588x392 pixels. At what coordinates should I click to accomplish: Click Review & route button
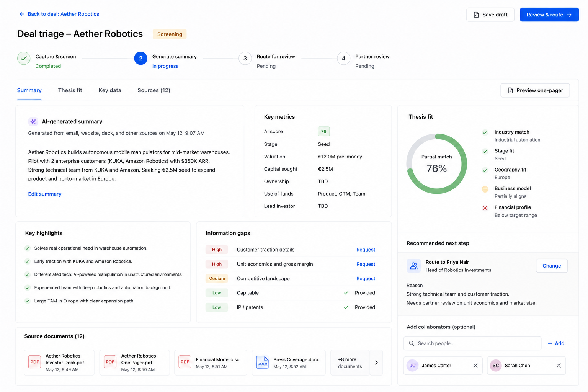point(549,15)
